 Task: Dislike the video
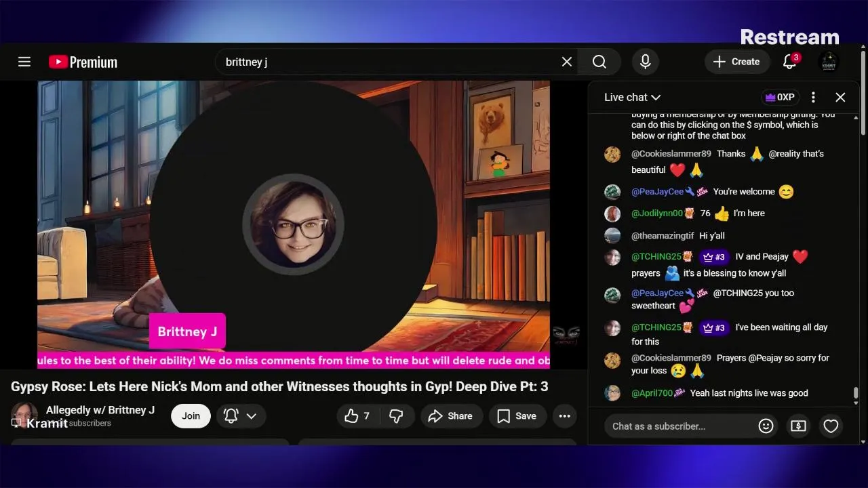(x=397, y=416)
